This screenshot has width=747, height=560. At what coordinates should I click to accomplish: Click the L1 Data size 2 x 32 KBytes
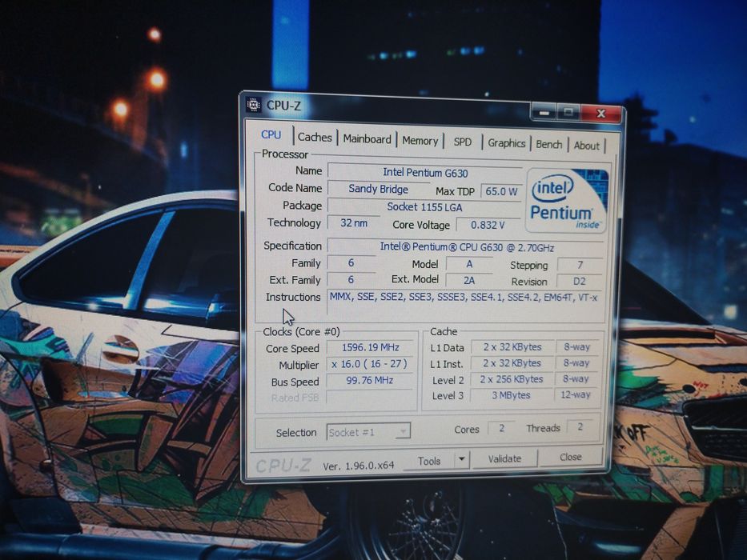512,347
